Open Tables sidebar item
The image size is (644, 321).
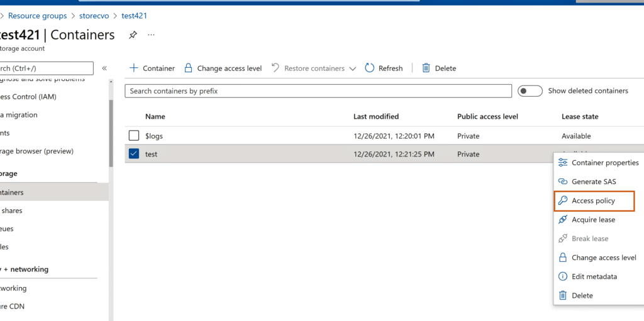[4, 247]
